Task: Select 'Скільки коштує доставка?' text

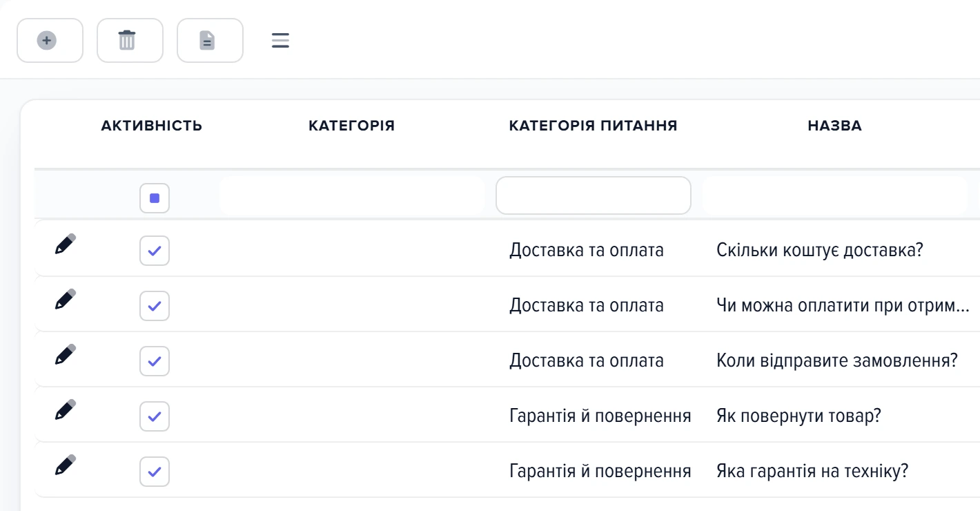Action: (x=820, y=250)
